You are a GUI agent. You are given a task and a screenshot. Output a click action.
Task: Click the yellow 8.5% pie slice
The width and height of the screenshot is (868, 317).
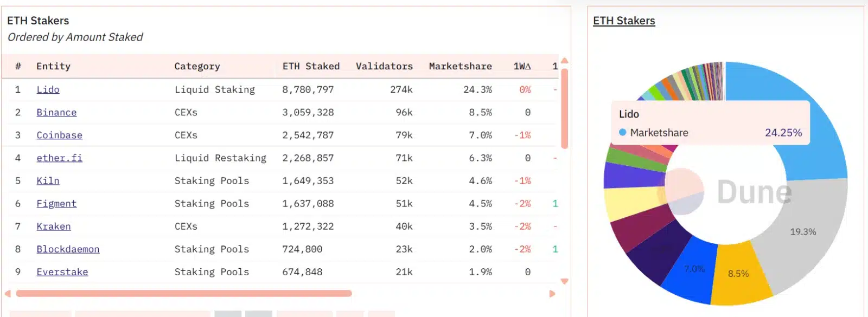[x=739, y=274]
